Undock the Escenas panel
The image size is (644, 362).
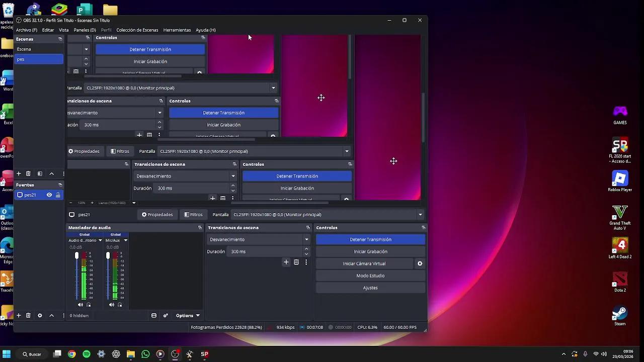60,39
